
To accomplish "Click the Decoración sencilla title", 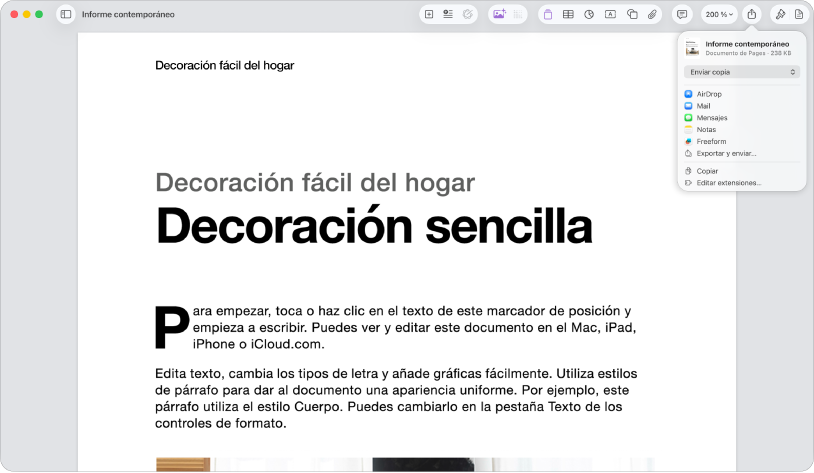I will [374, 226].
